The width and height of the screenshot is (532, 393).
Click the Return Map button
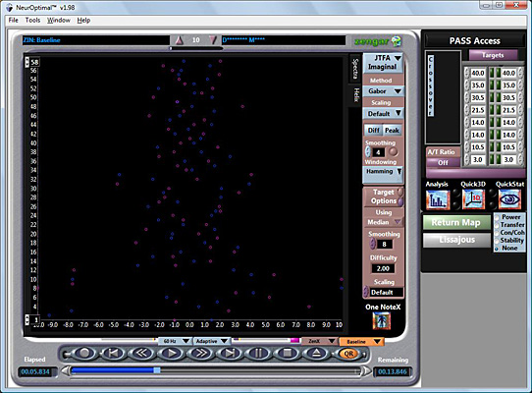coord(456,222)
